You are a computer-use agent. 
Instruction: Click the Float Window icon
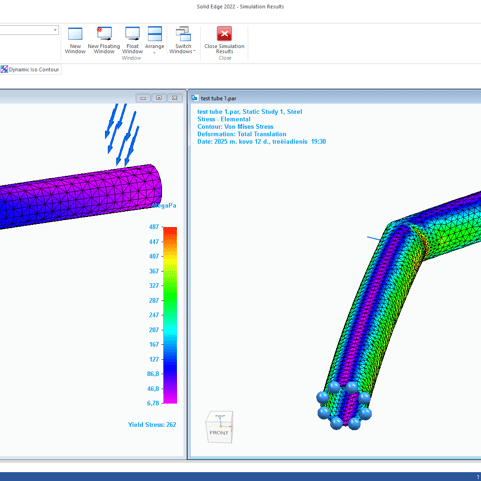point(132,40)
